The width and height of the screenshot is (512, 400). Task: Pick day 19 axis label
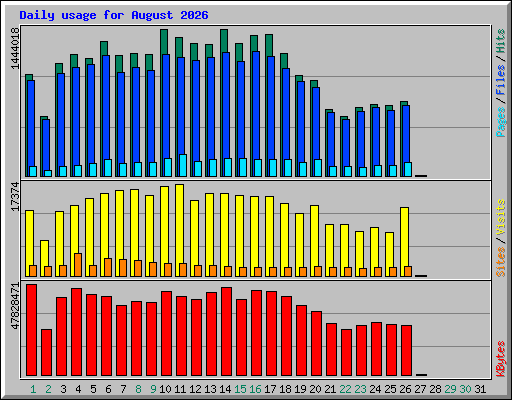(300, 389)
